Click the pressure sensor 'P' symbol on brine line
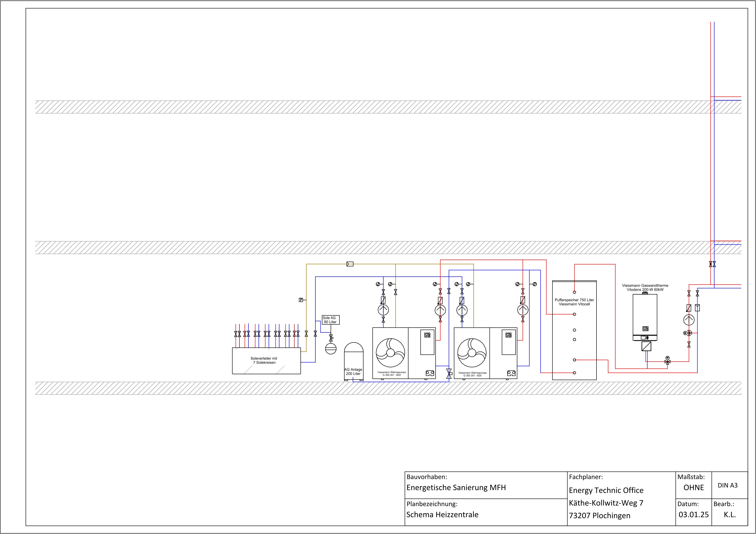 pos(301,300)
